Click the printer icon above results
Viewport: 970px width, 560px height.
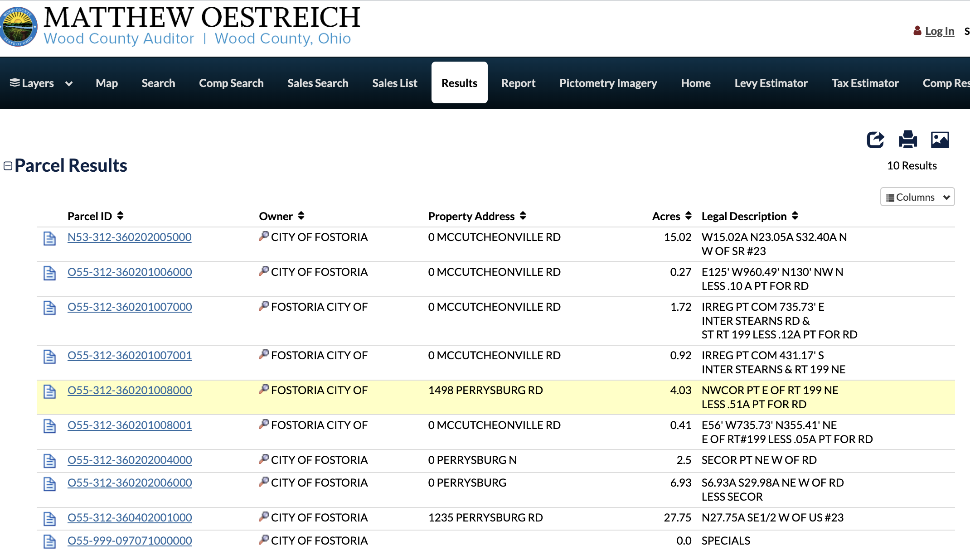pos(908,140)
